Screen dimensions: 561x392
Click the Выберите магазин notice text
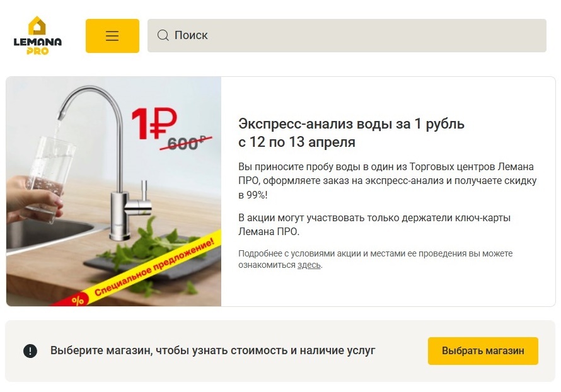213,350
